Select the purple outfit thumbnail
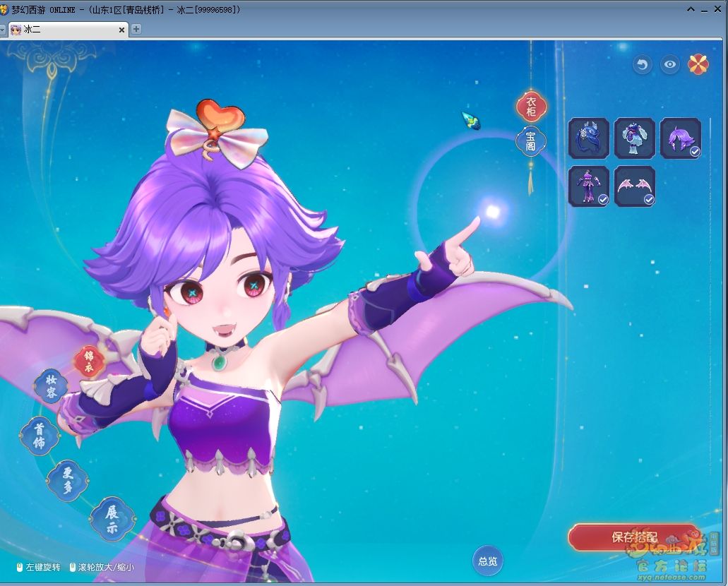The height and width of the screenshot is (586, 728). [x=589, y=186]
